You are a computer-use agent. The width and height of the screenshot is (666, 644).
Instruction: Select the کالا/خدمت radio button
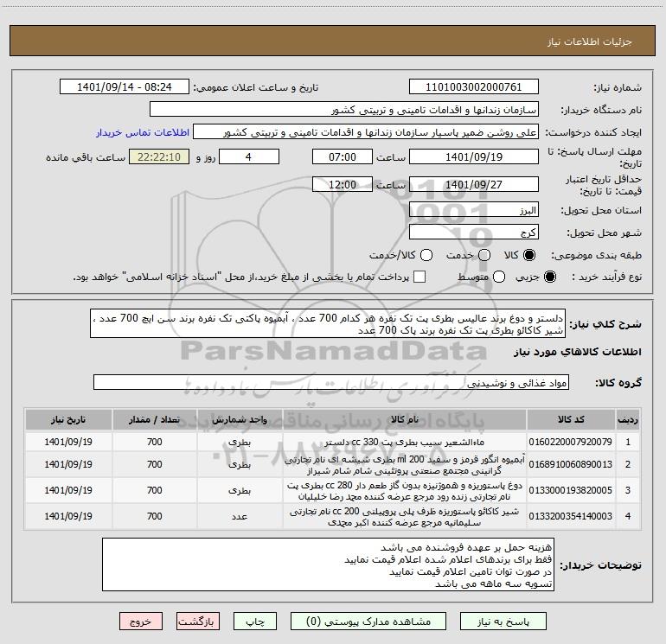coord(426,255)
